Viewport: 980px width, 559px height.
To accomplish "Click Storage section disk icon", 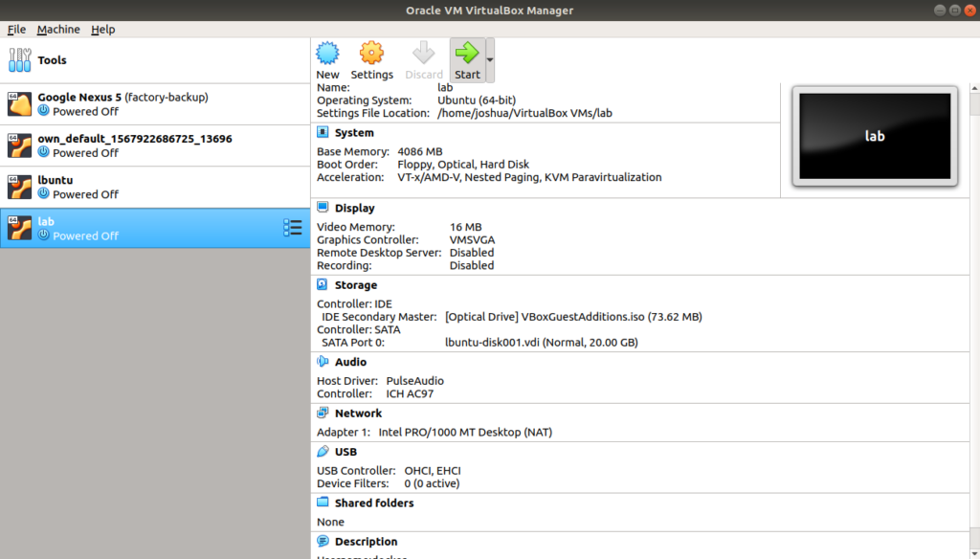I will [x=323, y=284].
